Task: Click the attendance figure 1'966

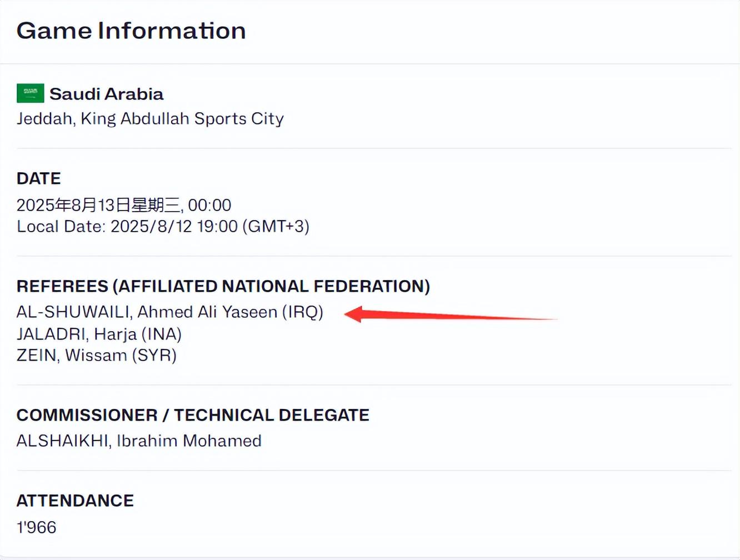Action: tap(36, 527)
